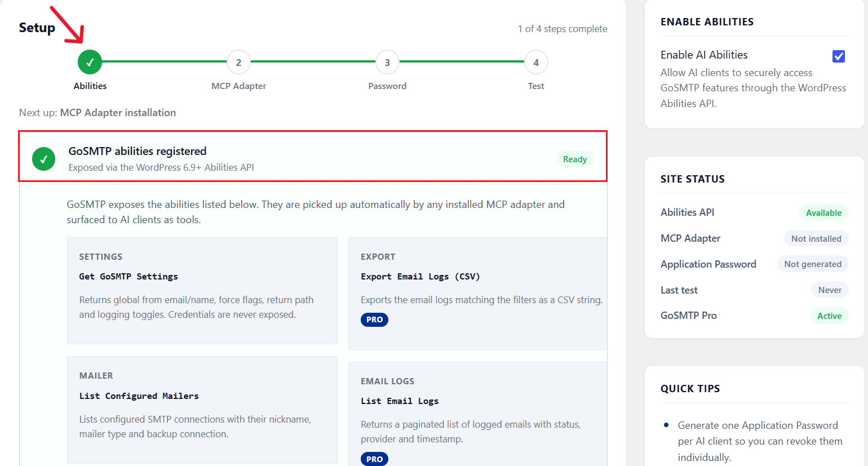Uncheck the Enable AI Abilities checkbox
The height and width of the screenshot is (466, 868).
click(839, 56)
